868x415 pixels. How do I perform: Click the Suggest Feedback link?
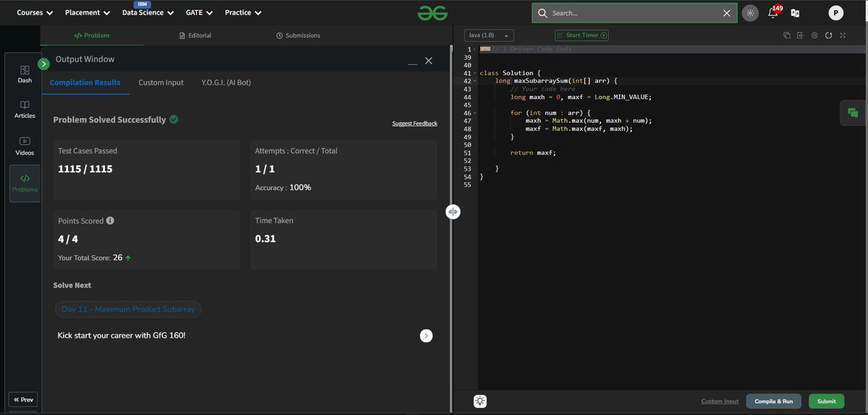414,124
